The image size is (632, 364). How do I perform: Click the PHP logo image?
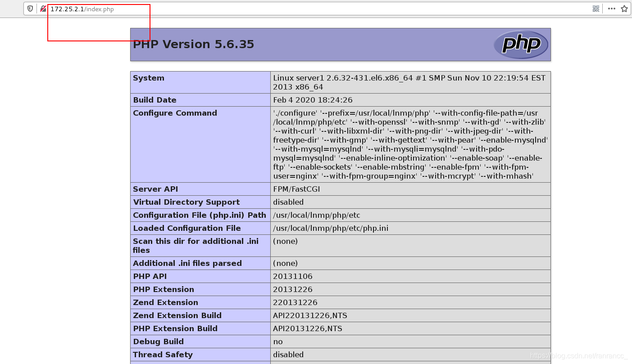[x=521, y=45]
